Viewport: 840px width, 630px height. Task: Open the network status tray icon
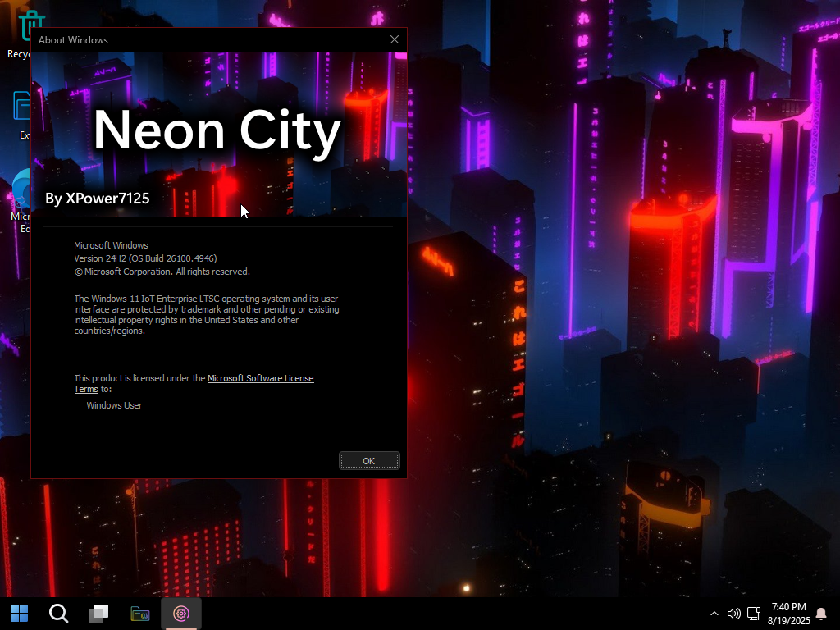pyautogui.click(x=754, y=614)
